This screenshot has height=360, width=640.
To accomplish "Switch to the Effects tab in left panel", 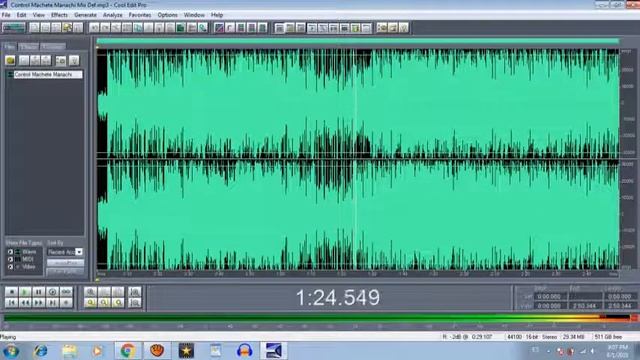I will pyautogui.click(x=29, y=46).
